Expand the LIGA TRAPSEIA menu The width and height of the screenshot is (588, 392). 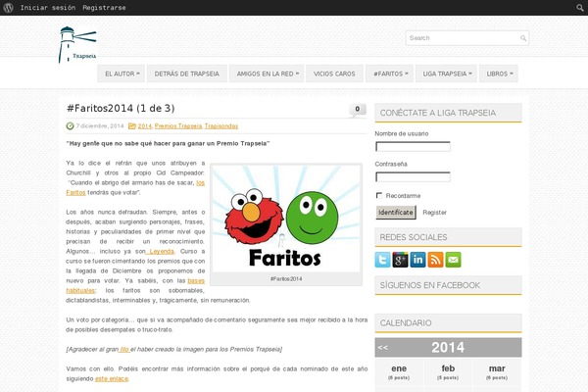click(x=446, y=73)
